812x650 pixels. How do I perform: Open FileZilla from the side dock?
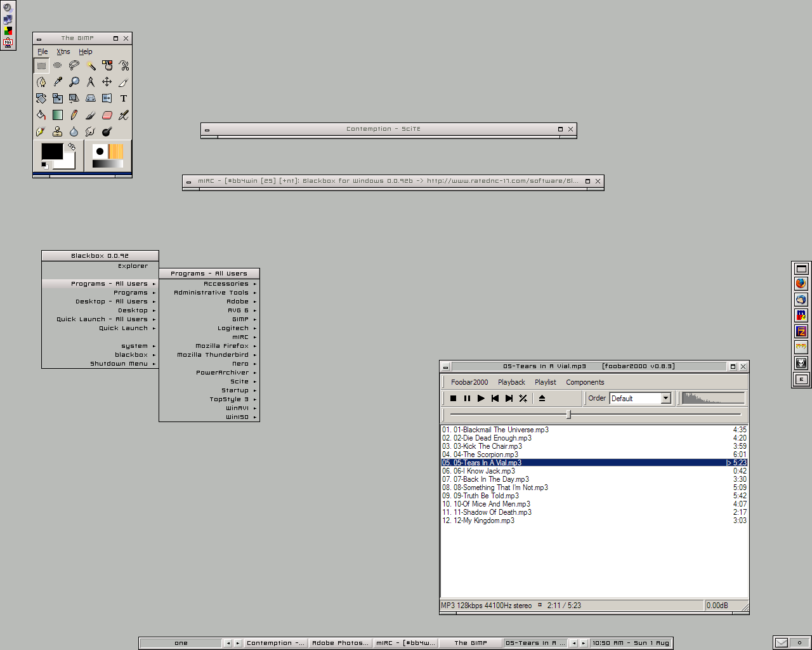tap(801, 331)
